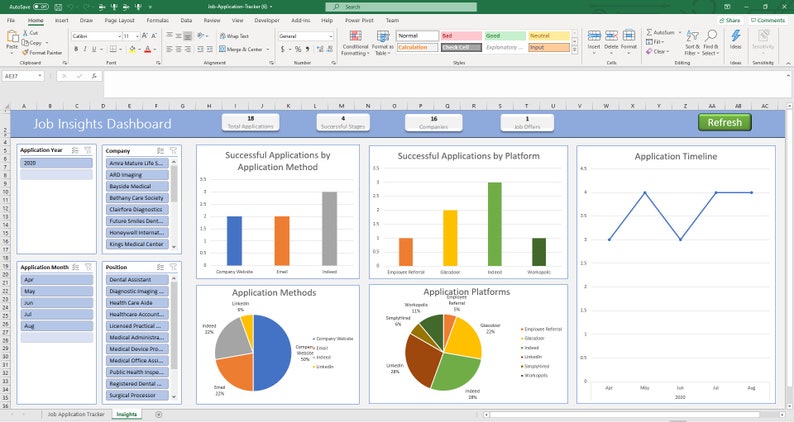
Task: Select 2020 in Application Year slicer
Action: click(56, 163)
